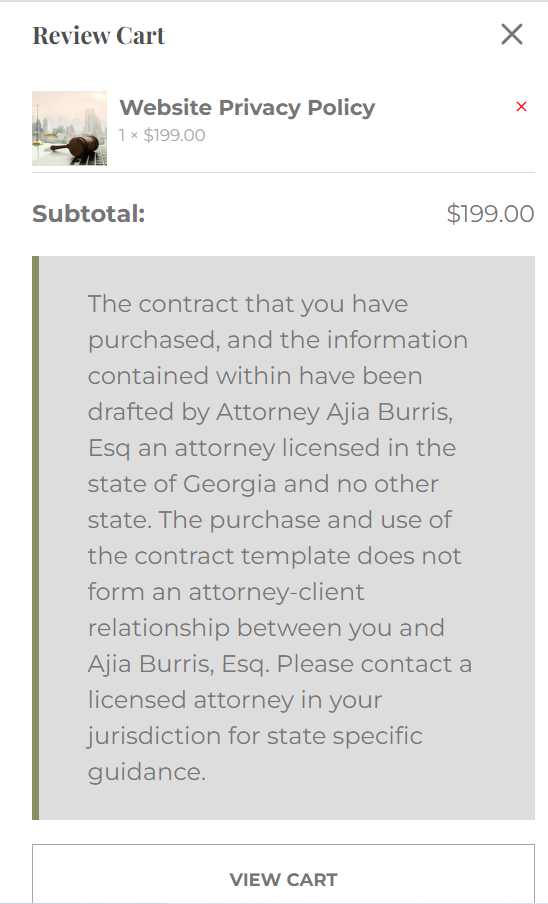The height and width of the screenshot is (904, 548).
Task: Click the Subtotal label
Action: [89, 214]
